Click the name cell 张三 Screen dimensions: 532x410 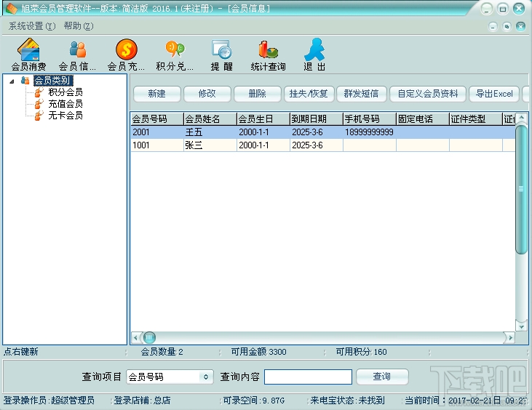pos(210,145)
